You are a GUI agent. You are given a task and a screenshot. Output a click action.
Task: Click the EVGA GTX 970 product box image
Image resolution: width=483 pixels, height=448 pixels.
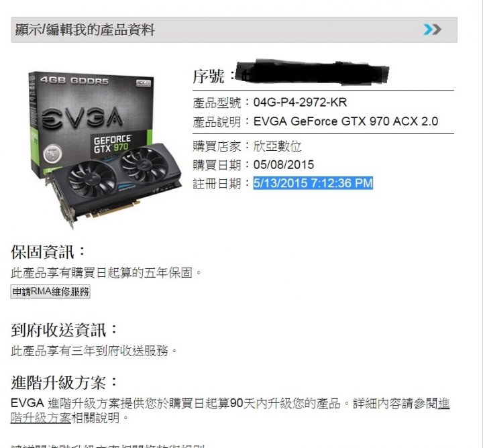pos(91,123)
